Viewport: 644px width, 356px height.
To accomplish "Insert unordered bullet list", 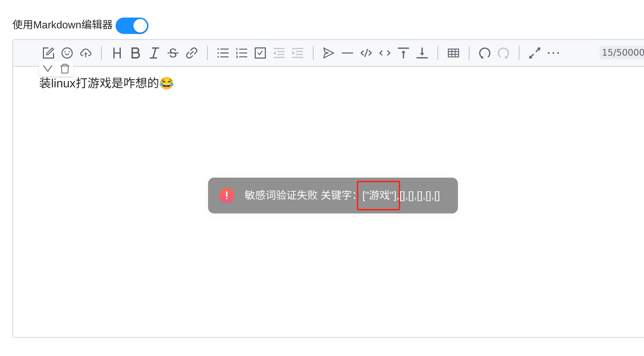I will point(223,53).
